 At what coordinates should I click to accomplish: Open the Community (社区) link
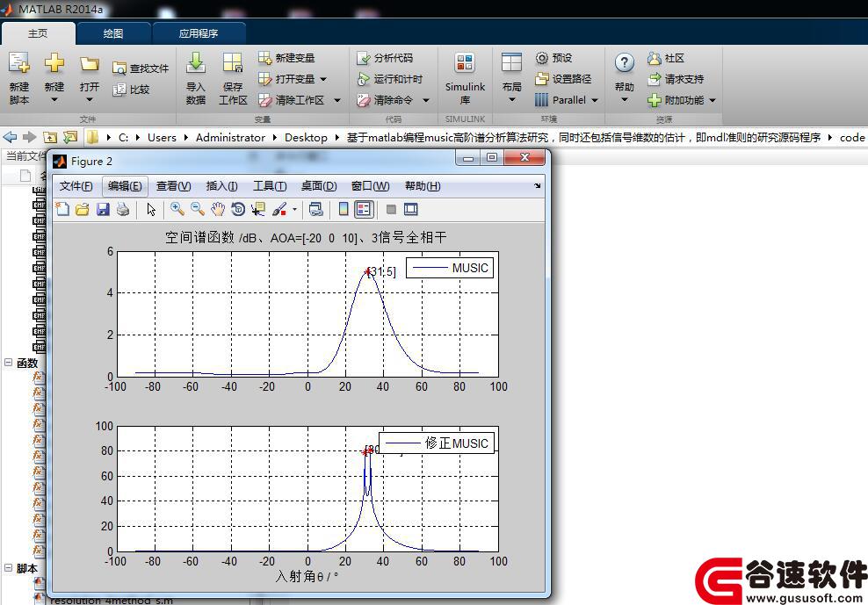coord(666,58)
